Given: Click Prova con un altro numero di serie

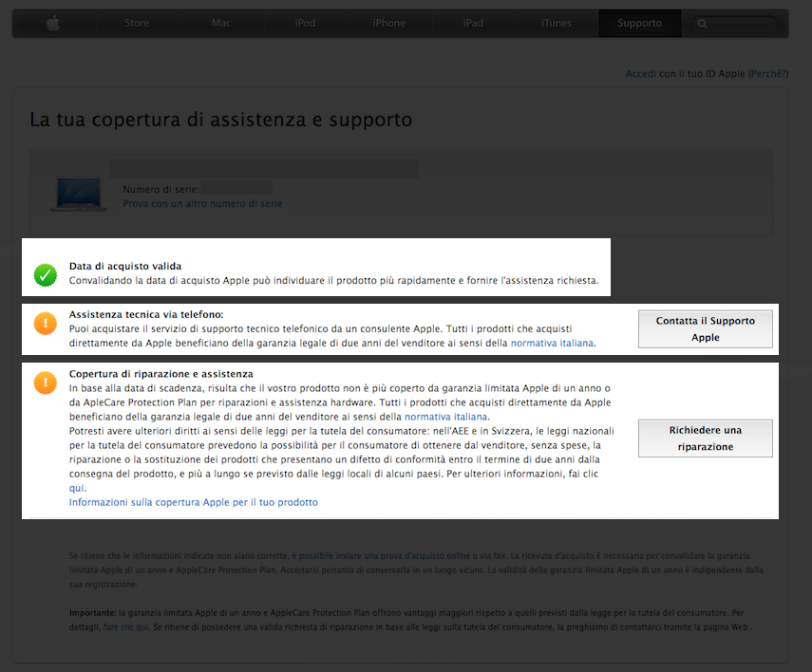Looking at the screenshot, I should coord(202,203).
